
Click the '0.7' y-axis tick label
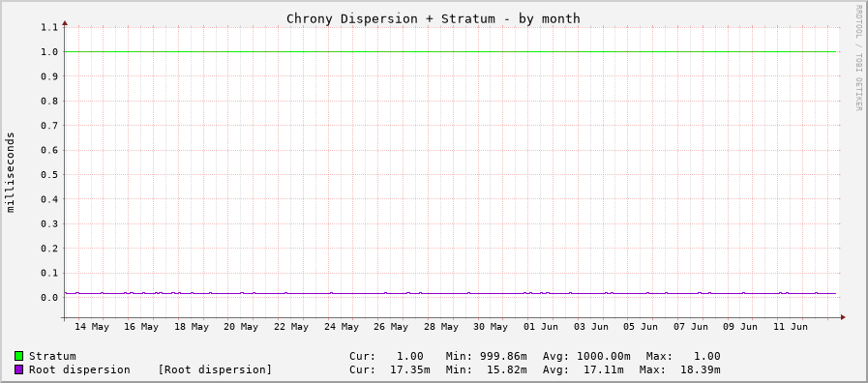[49, 126]
